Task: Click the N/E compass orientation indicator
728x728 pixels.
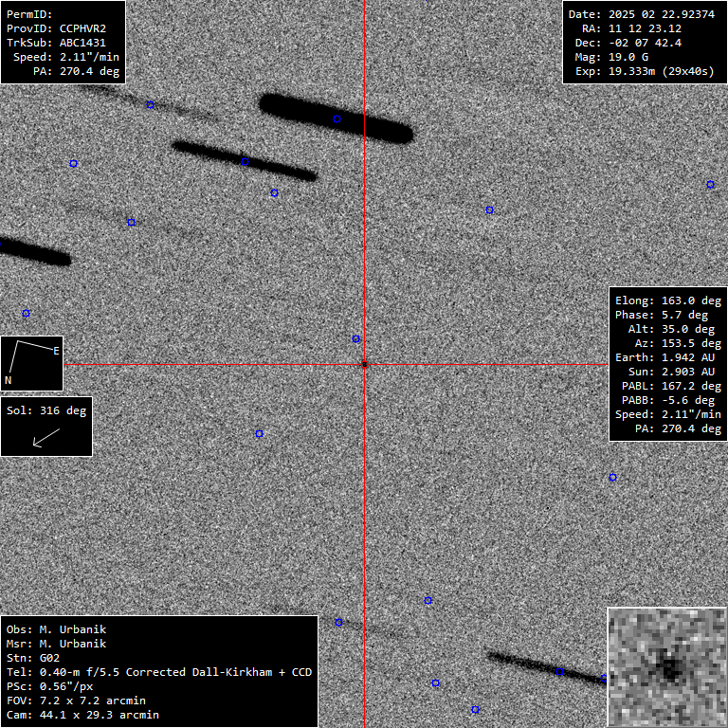Action: [31, 364]
